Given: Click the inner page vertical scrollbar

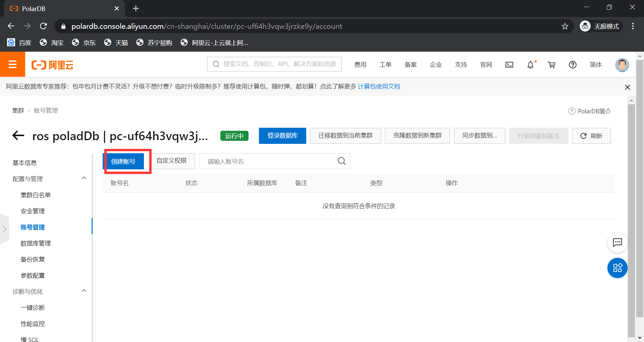Looking at the screenshot, I should 631,220.
